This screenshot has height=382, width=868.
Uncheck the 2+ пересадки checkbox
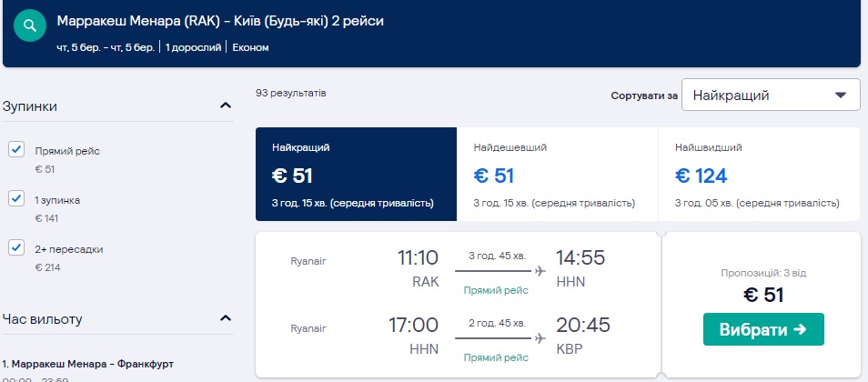[x=16, y=247]
